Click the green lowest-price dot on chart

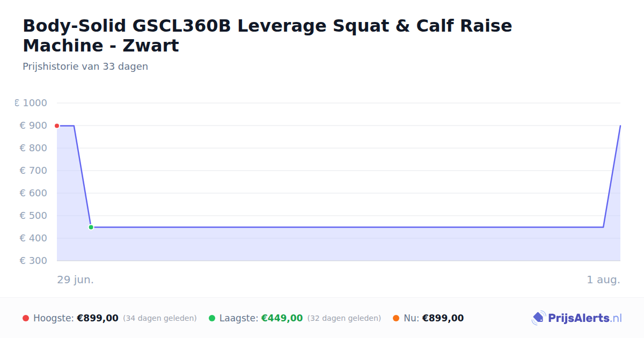pyautogui.click(x=91, y=227)
